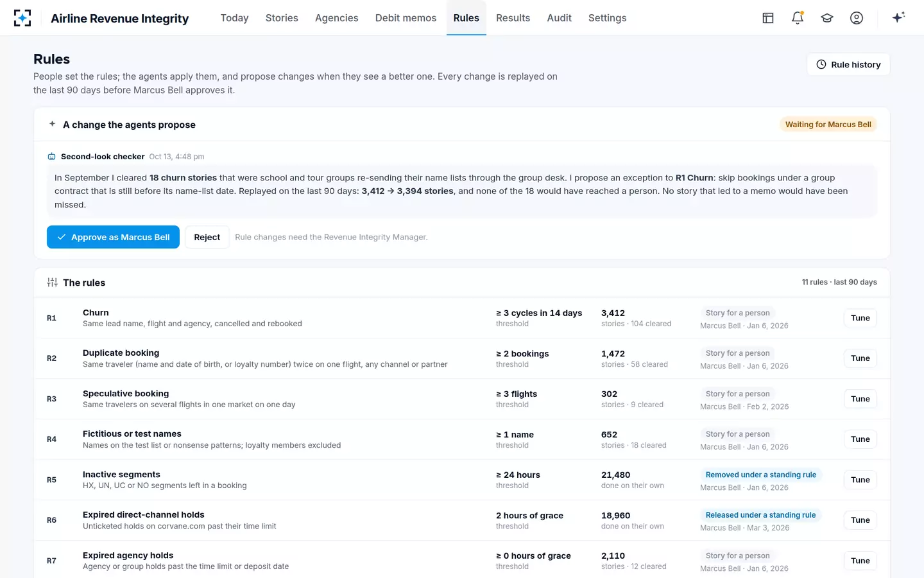Viewport: 924px width, 578px height.
Task: Click the sparkle icon beside agents propose heading
Action: coord(53,124)
